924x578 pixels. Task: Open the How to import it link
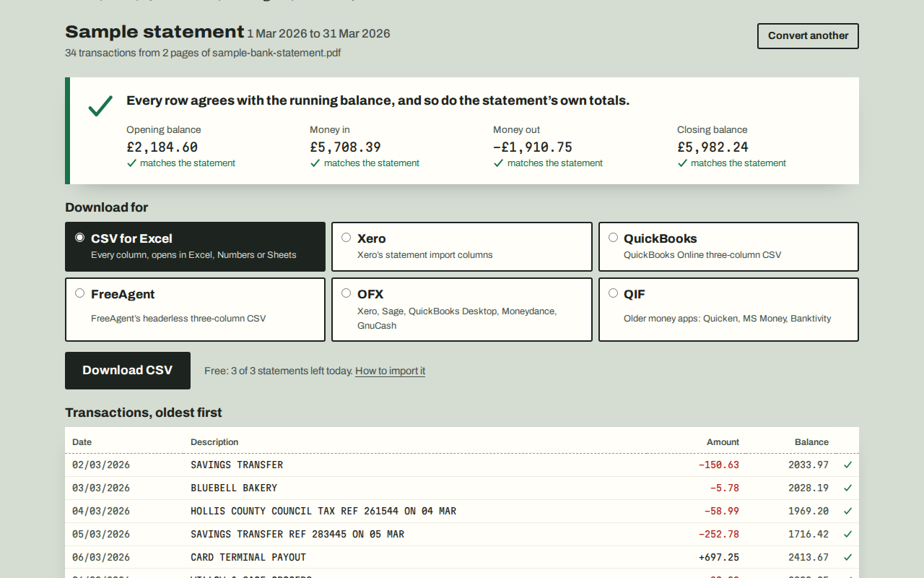[390, 371]
